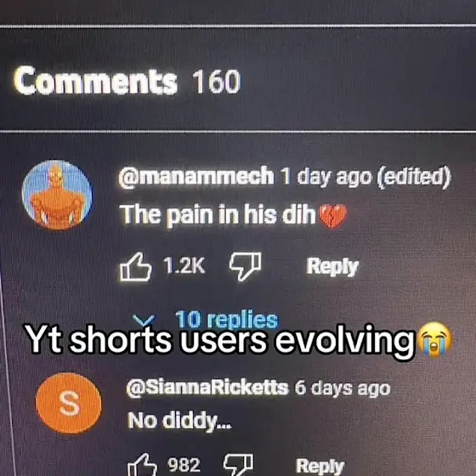Open the orange S avatar of SiannaRicketts

click(x=68, y=403)
